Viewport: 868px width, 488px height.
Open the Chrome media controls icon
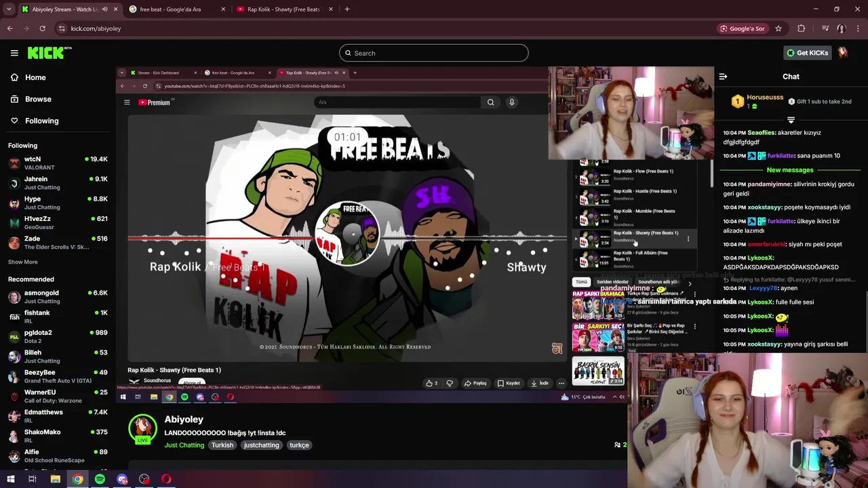pos(825,28)
